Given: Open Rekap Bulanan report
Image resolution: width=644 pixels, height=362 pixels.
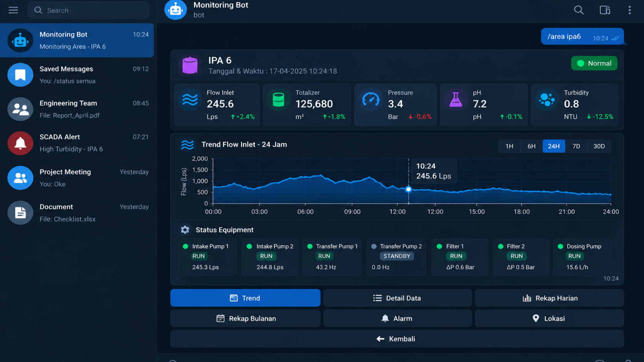Looking at the screenshot, I should 245,318.
